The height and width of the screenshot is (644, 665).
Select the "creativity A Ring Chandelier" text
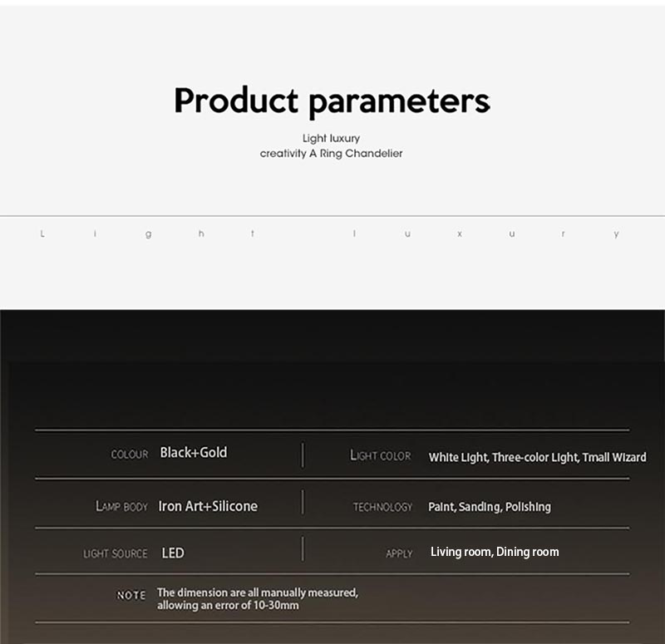[331, 154]
